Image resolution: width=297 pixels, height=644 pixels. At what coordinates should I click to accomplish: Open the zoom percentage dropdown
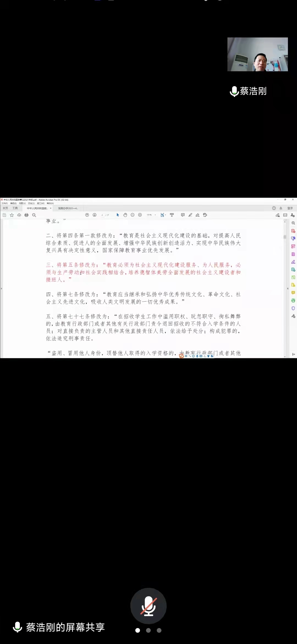click(x=155, y=215)
